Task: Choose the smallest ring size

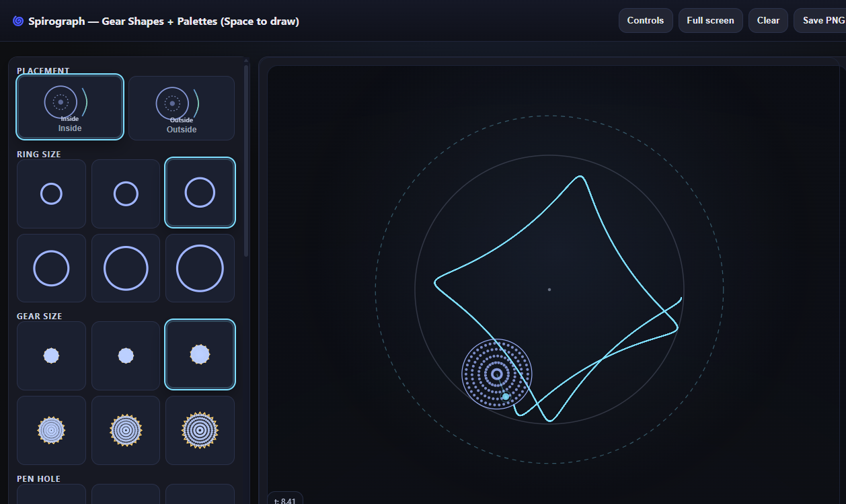Action: [x=51, y=194]
